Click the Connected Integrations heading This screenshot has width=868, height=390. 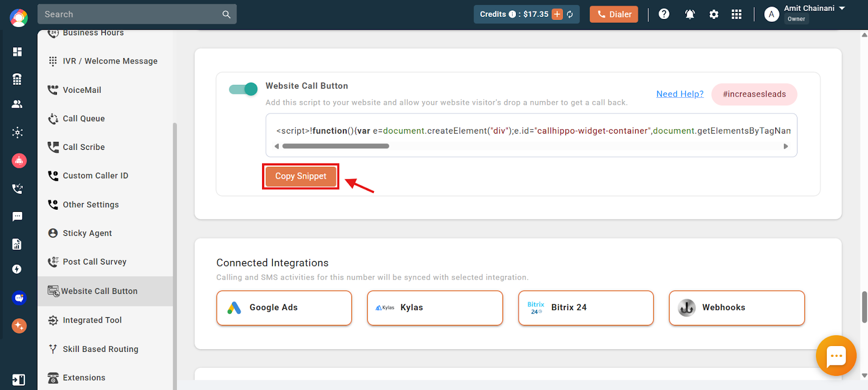tap(272, 263)
